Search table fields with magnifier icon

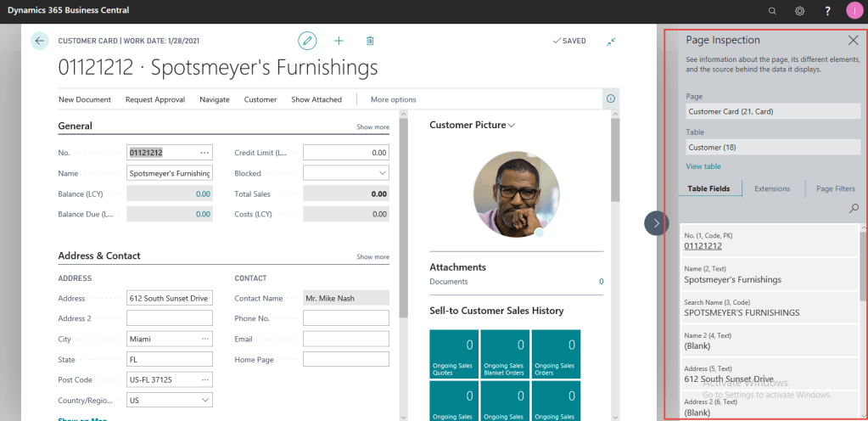pos(854,208)
